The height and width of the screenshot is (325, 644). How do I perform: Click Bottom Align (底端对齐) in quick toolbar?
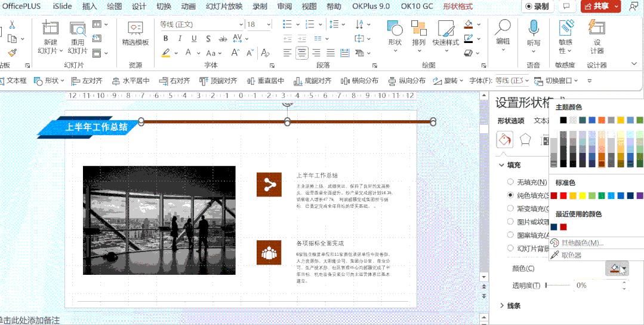313,81
